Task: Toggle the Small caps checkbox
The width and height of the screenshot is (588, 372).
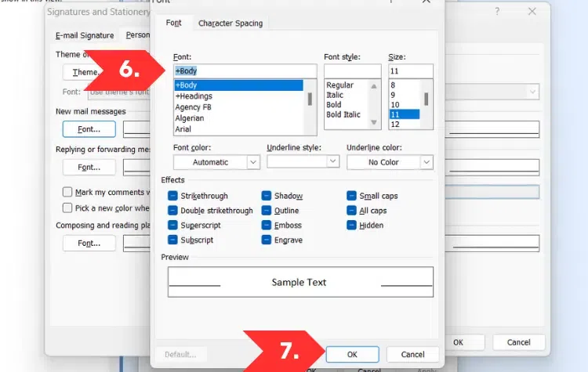Action: coord(351,196)
